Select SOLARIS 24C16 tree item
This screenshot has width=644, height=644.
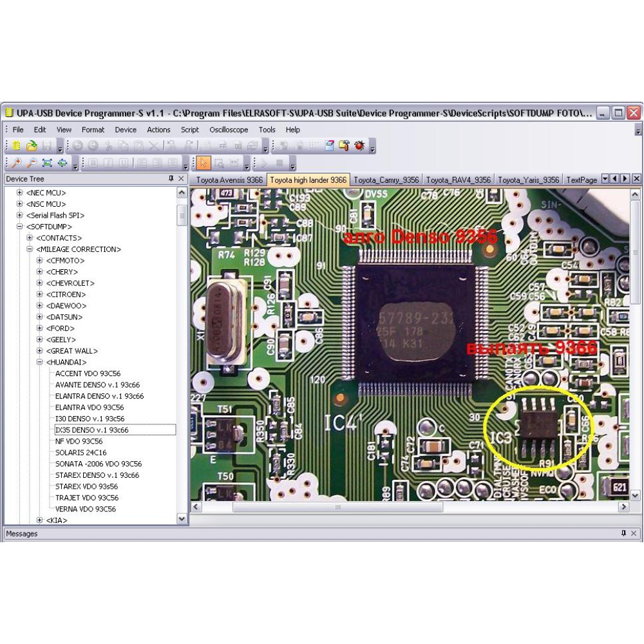pyautogui.click(x=81, y=452)
